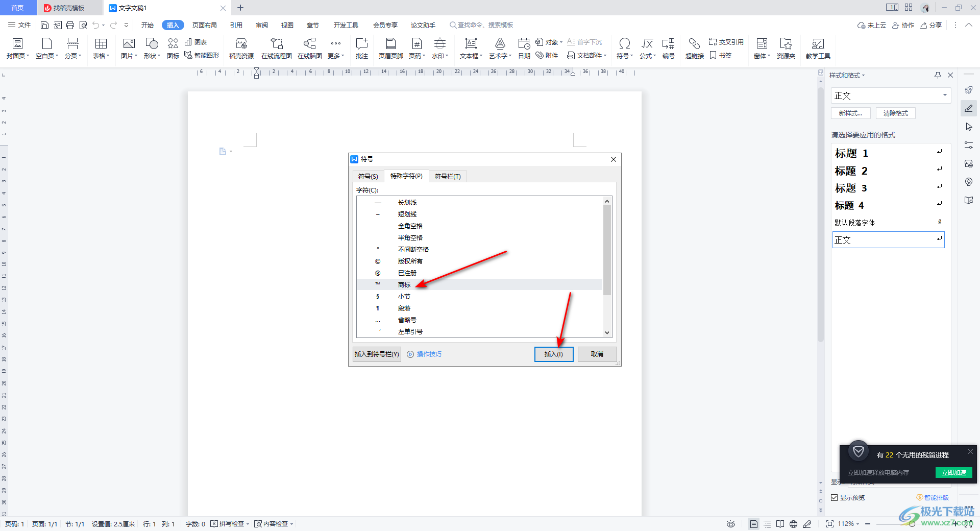
Task: Click the Insert (插入(I)) button in dialog
Action: pos(554,354)
